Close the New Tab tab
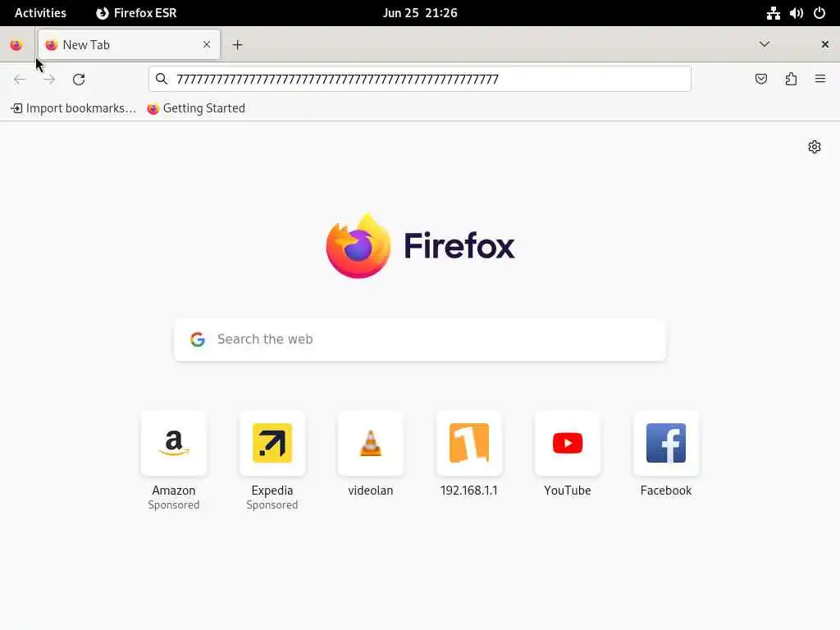840x630 pixels. pyautogui.click(x=207, y=45)
